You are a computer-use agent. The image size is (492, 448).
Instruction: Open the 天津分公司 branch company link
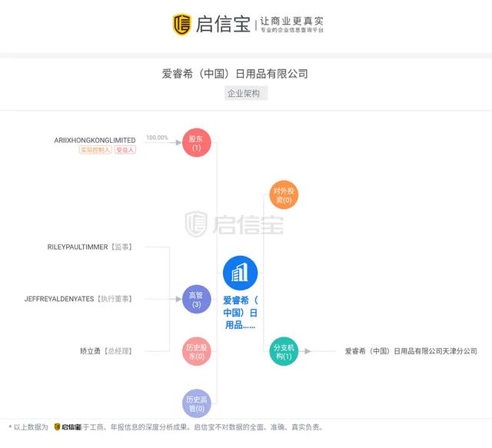(x=411, y=351)
